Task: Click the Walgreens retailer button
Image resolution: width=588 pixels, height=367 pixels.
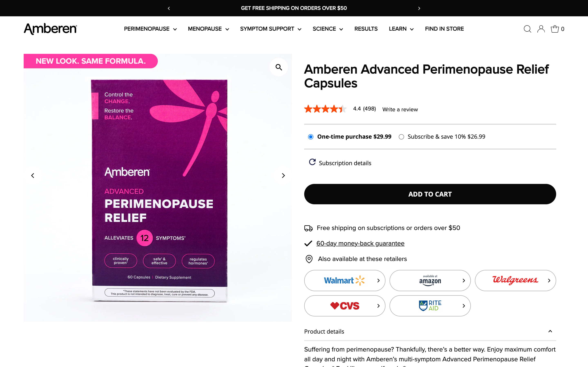Action: [x=515, y=280]
